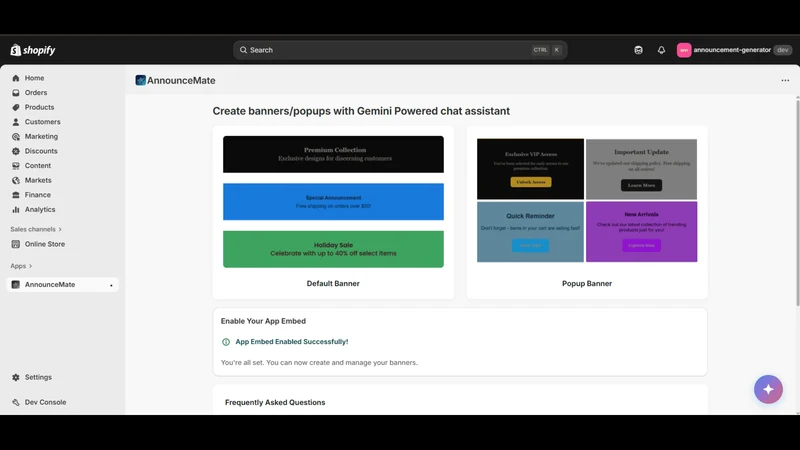Select the blue Special Announcement banner
Screen dimensions: 800x450
333,202
